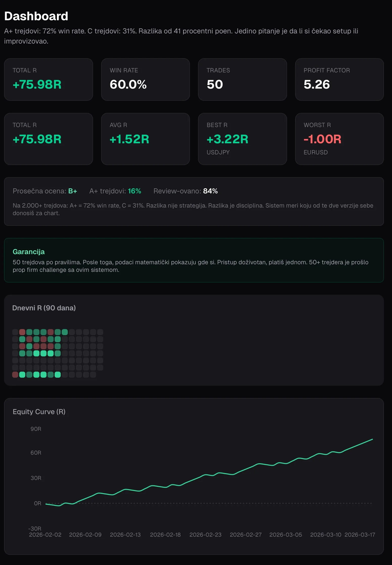Open the Worst R EURUSD card
Screen dimensions: 392x565
click(339, 139)
